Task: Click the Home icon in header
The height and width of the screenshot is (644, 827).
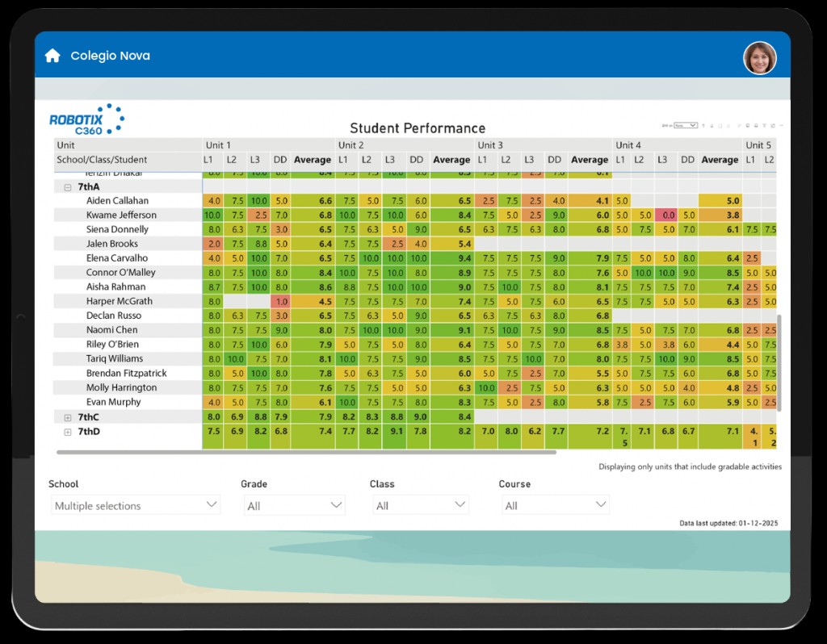Action: click(52, 56)
